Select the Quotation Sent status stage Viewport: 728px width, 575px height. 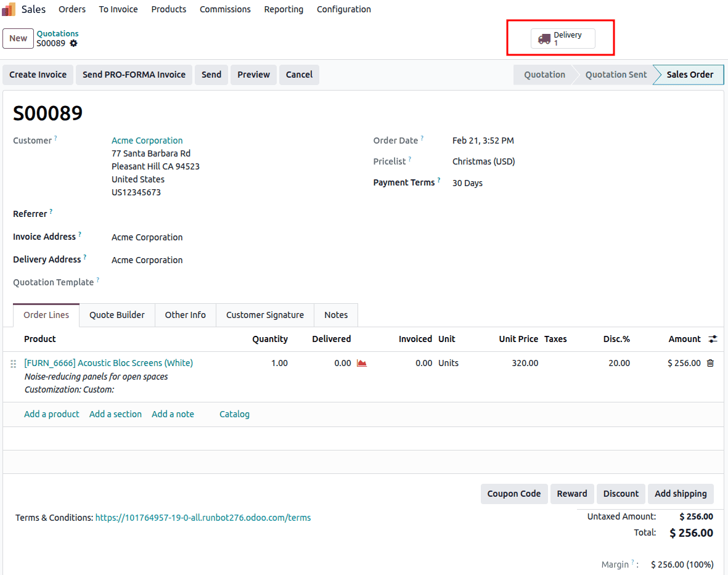click(x=616, y=75)
